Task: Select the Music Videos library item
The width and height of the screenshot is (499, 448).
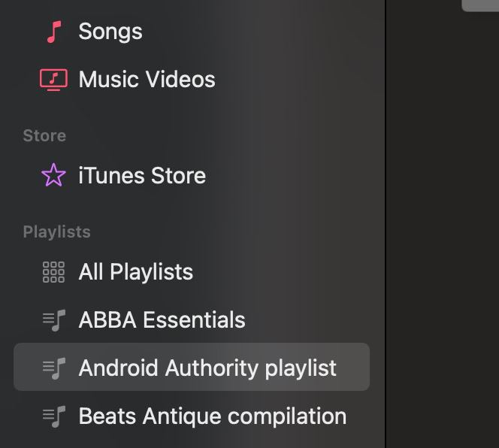Action: point(147,80)
